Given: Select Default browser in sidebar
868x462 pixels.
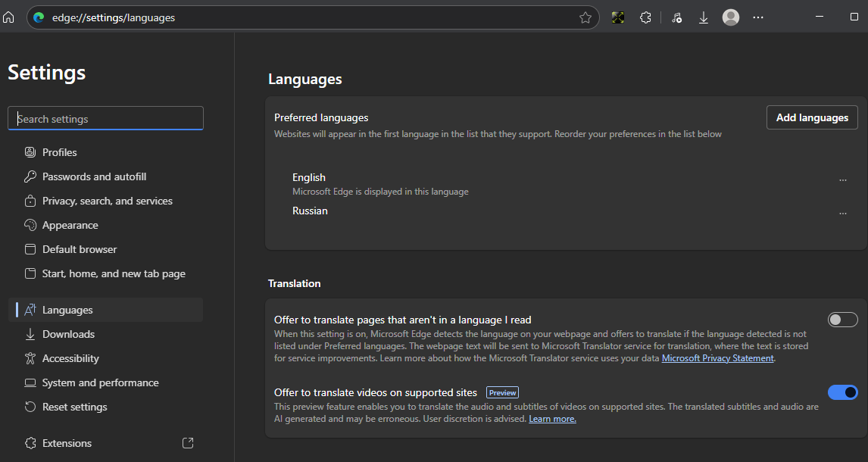Looking at the screenshot, I should click(106, 249).
